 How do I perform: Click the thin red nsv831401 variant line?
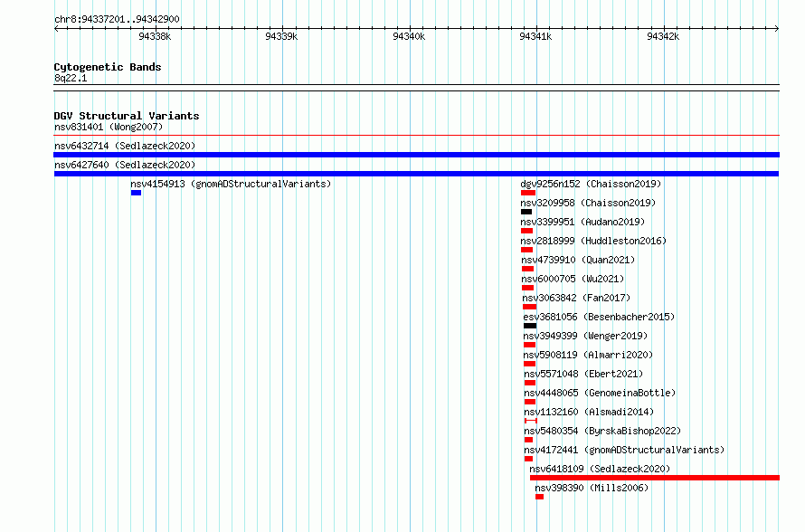point(416,136)
